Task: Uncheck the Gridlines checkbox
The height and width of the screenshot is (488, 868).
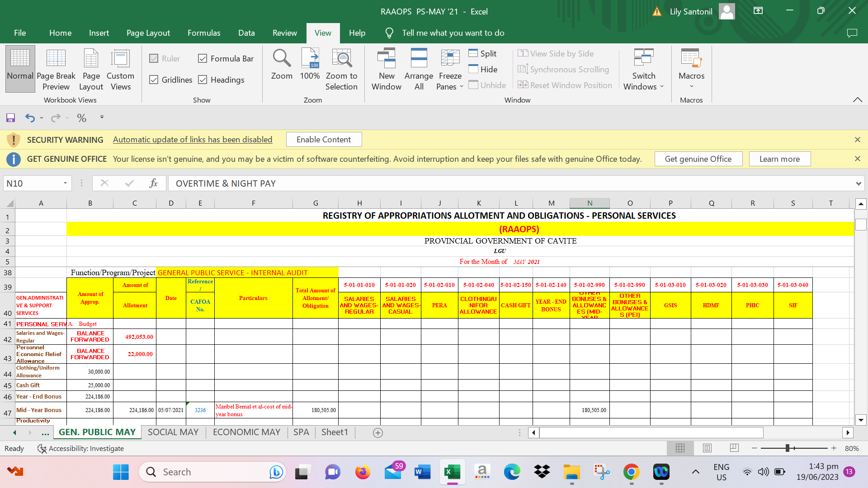Action: pyautogui.click(x=154, y=80)
